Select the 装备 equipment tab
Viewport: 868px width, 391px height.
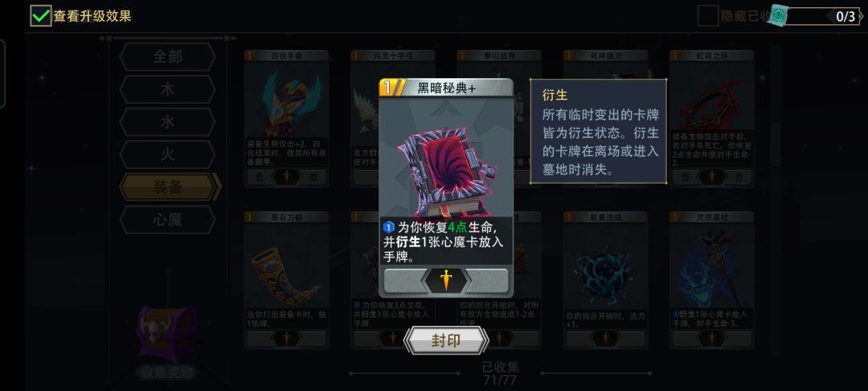click(168, 187)
